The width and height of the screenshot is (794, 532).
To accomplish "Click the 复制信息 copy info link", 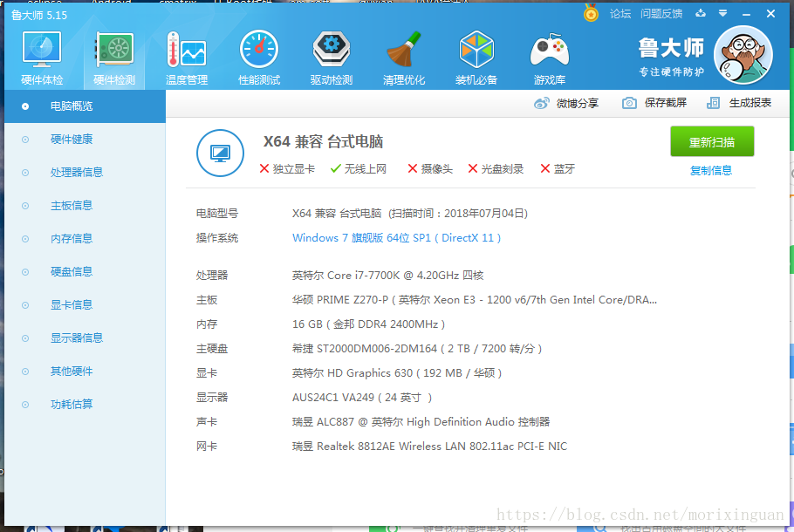I will 711,171.
